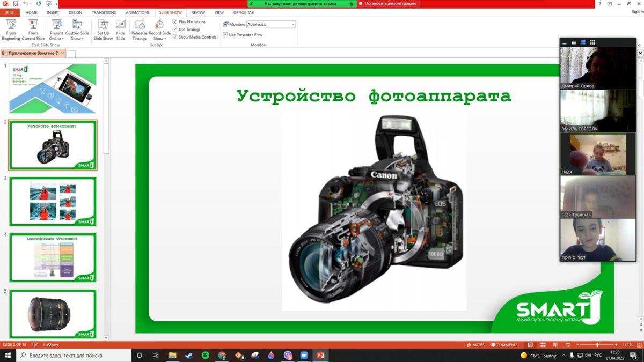This screenshot has height=362, width=644.
Task: Open Spotify from the taskbar
Action: click(x=206, y=356)
